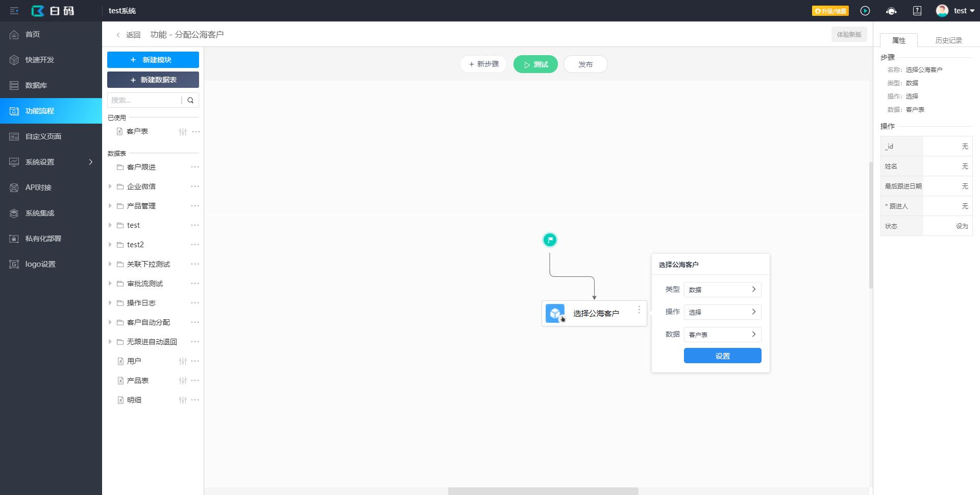Focus the 搜索 search input field
The width and height of the screenshot is (980, 495).
(x=144, y=100)
